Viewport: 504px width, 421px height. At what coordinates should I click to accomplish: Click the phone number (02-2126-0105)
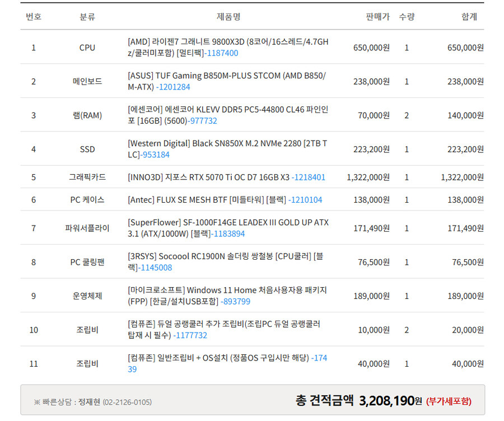click(127, 403)
